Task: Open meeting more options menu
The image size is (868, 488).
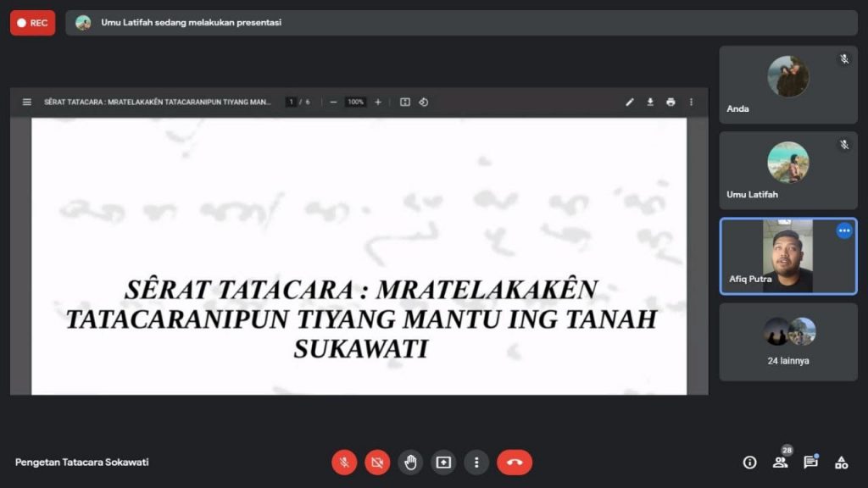Action: point(476,462)
